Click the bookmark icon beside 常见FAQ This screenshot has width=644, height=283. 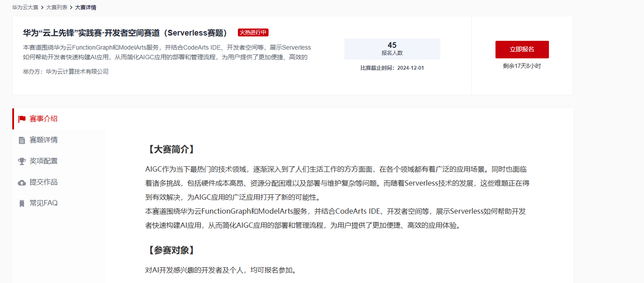click(x=22, y=204)
